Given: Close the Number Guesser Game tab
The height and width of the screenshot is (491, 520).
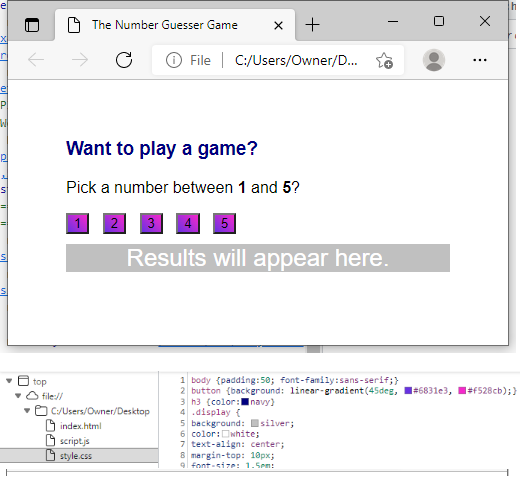Looking at the screenshot, I should (x=278, y=25).
